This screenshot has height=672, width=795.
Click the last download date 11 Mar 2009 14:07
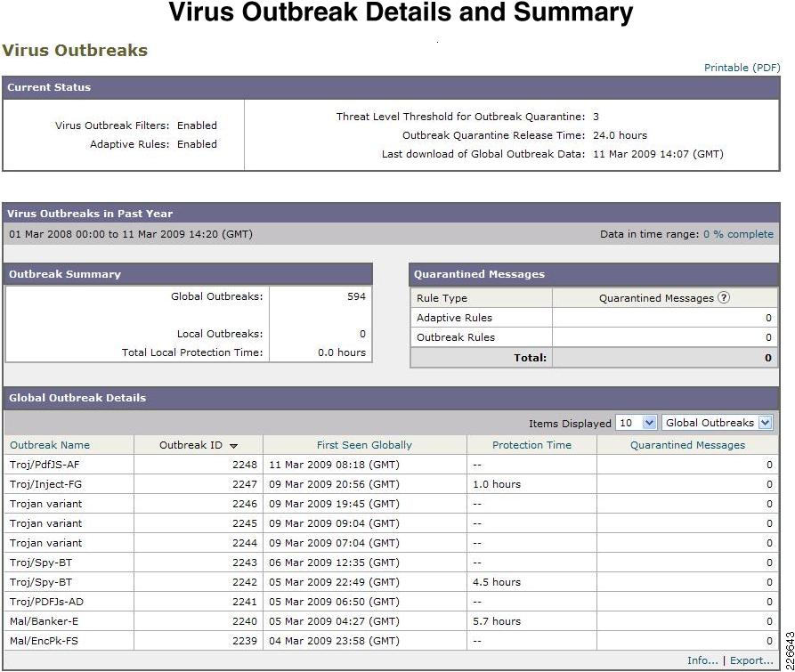click(x=658, y=154)
